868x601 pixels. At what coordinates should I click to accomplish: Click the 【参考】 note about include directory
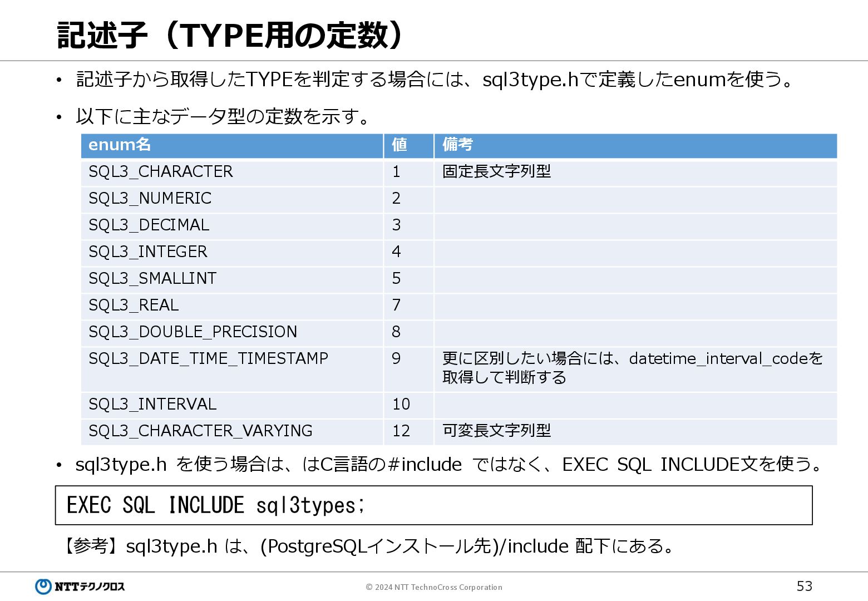tap(367, 546)
